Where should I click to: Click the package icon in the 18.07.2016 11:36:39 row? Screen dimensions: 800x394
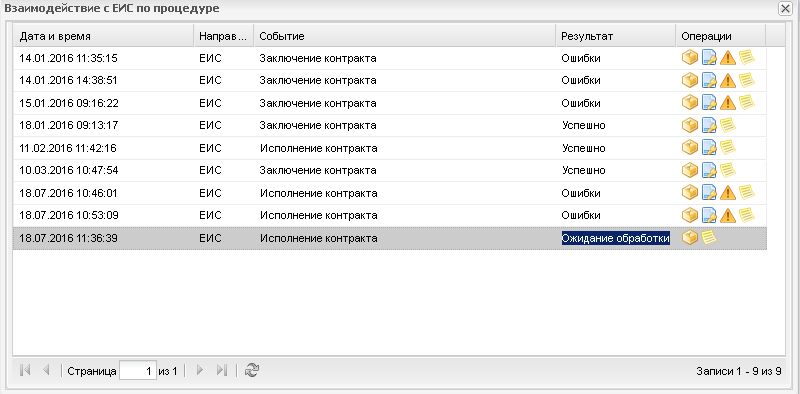(690, 237)
